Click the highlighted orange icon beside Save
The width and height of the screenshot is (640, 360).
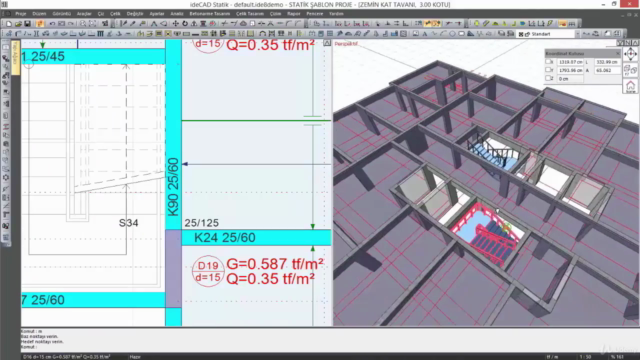pos(40,24)
